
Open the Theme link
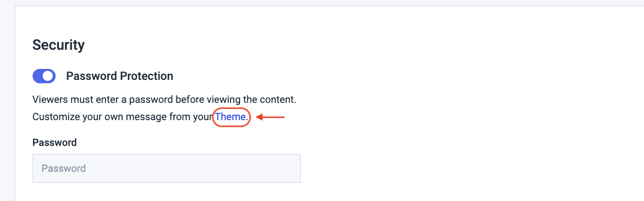click(230, 116)
